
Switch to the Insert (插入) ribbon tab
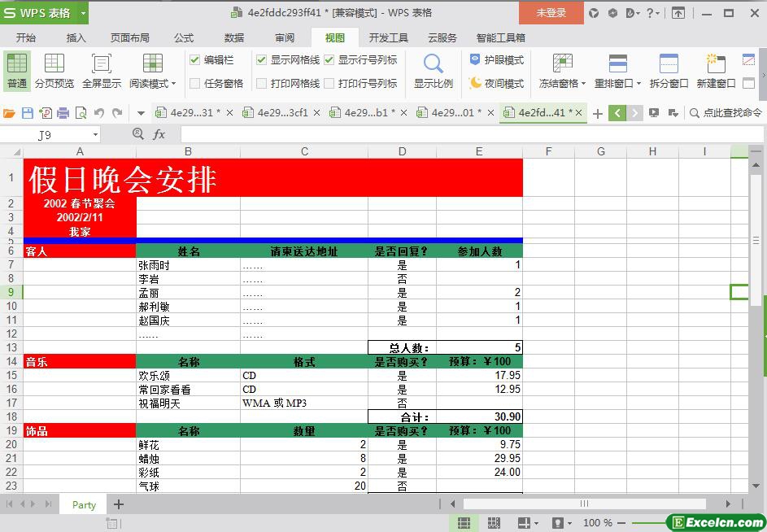pos(76,37)
